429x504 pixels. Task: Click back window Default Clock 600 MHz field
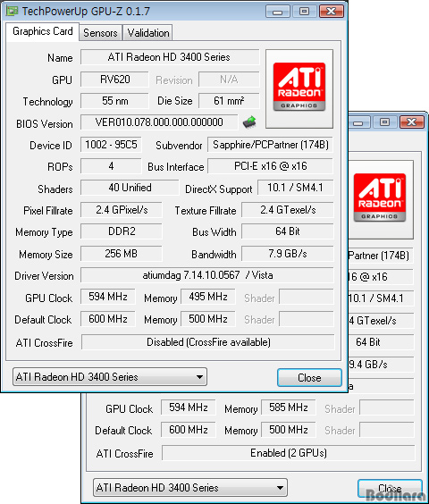tap(189, 430)
